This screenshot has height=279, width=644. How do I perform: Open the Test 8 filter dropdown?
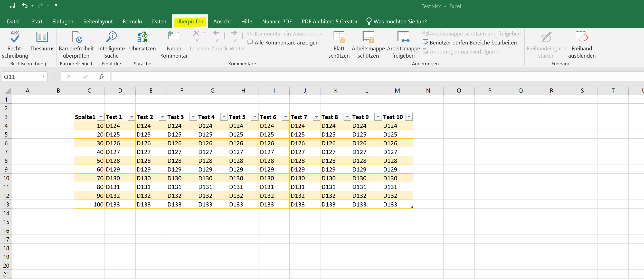tap(347, 117)
